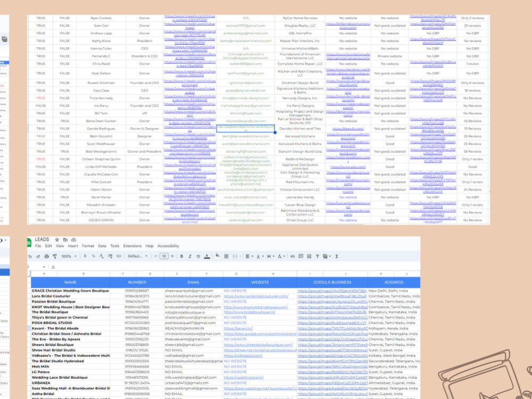
Task: Toggle italic formatting
Action: tap(190, 256)
